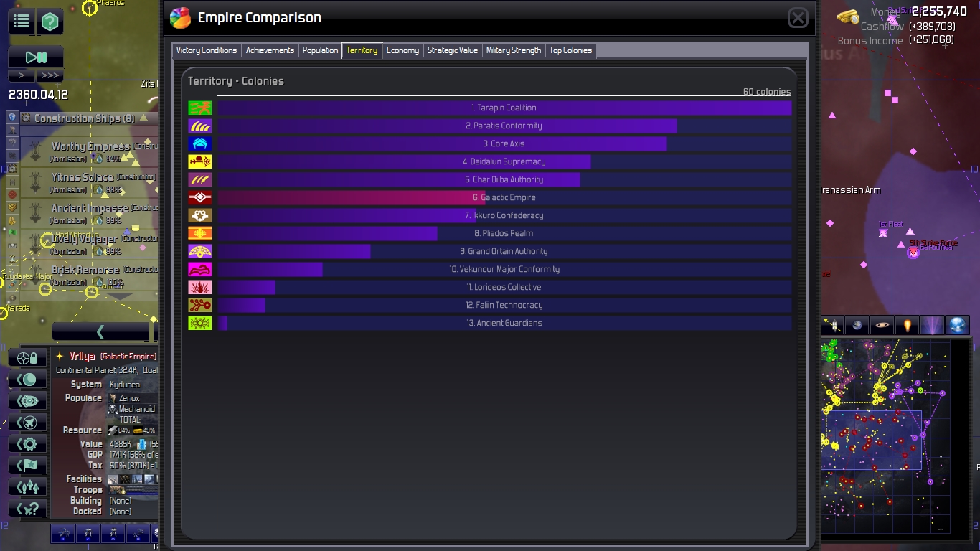Expand the fighter jet military button
The width and height of the screenshot is (980, 551).
(x=28, y=423)
